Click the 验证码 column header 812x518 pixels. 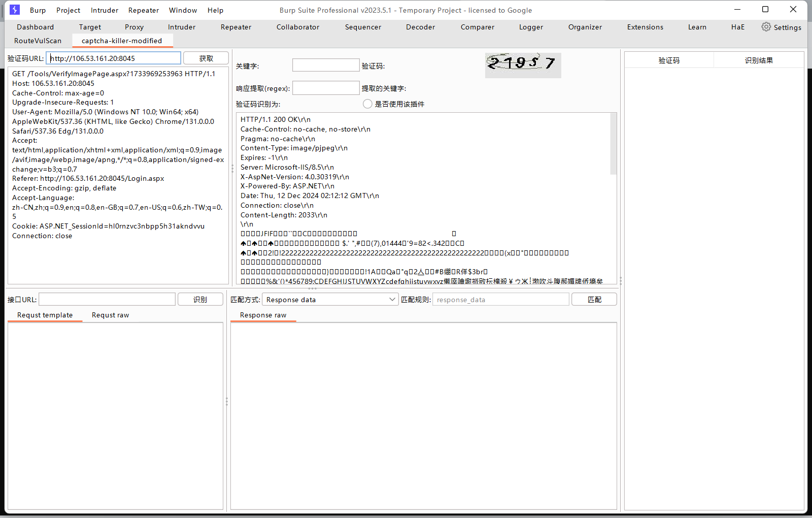(669, 60)
